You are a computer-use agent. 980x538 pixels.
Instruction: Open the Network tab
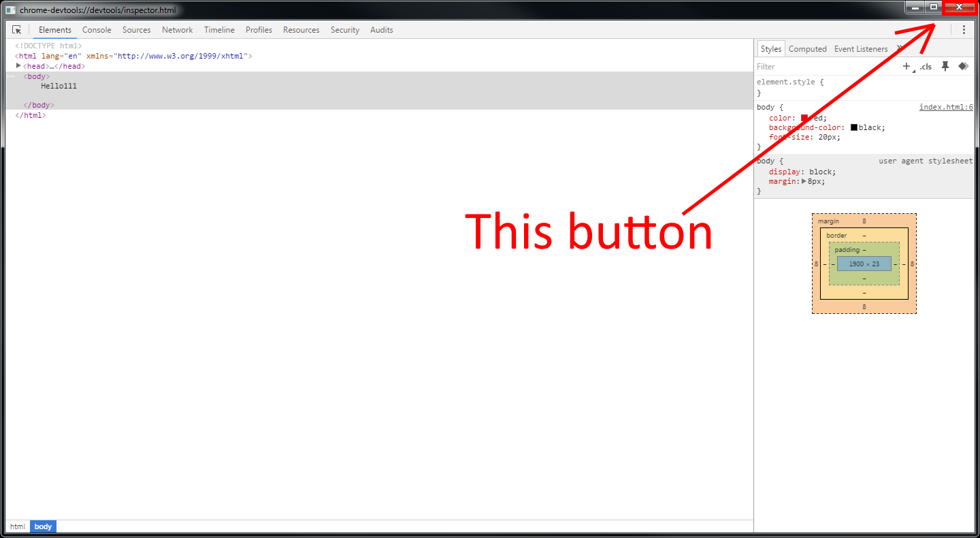(x=177, y=30)
